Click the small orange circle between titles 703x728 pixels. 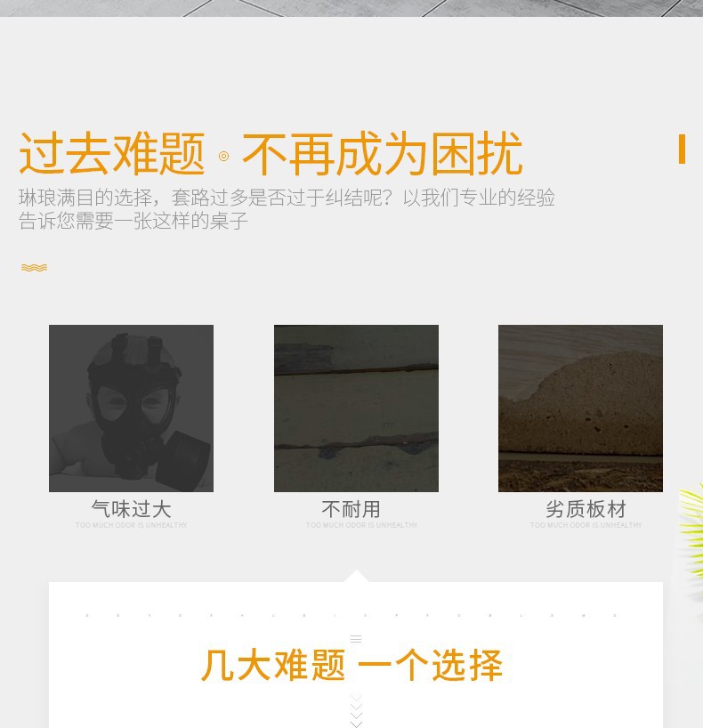[x=224, y=157]
